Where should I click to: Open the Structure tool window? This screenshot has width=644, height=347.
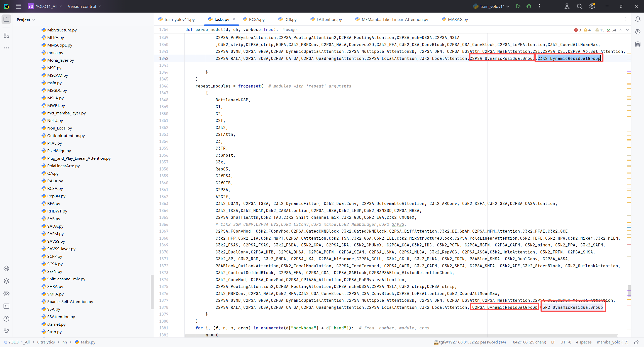coord(6,35)
